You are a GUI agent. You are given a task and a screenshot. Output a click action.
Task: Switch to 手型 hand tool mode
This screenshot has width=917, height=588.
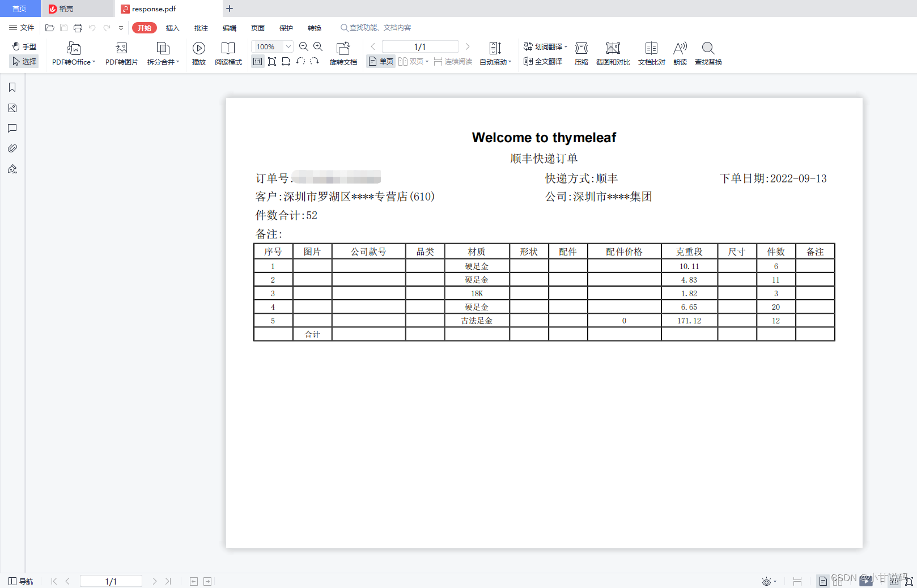[x=24, y=46]
